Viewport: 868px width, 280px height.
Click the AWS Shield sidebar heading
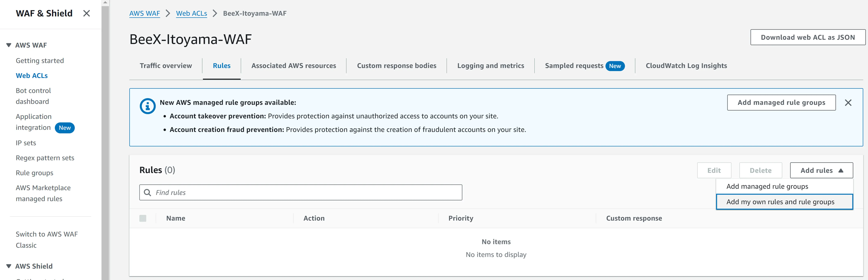point(34,266)
